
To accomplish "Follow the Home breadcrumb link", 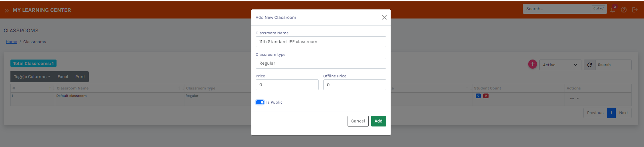I will 11,42.
